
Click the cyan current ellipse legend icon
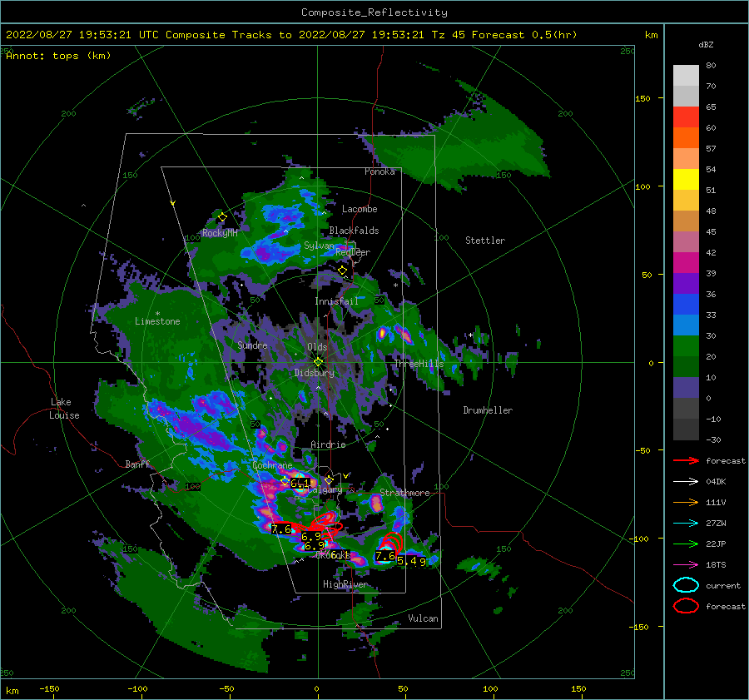click(x=686, y=585)
